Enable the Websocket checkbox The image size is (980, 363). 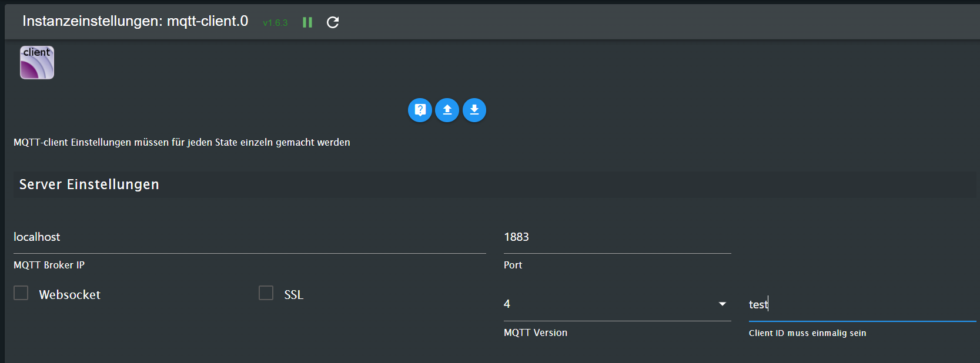click(x=21, y=293)
